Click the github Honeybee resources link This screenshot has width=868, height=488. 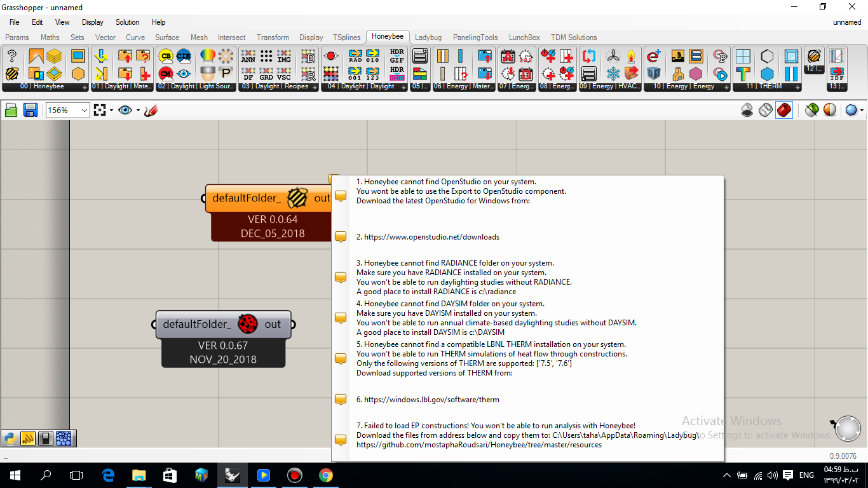click(479, 445)
